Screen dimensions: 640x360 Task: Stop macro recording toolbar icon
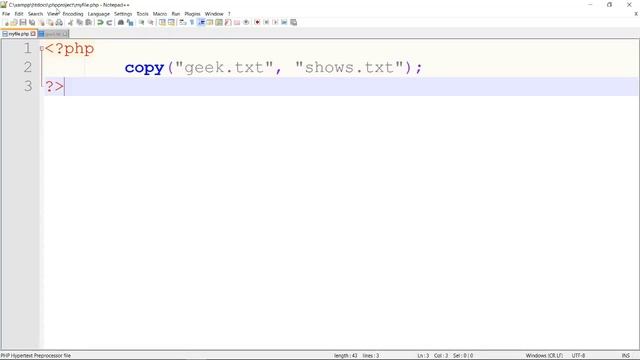266,22
